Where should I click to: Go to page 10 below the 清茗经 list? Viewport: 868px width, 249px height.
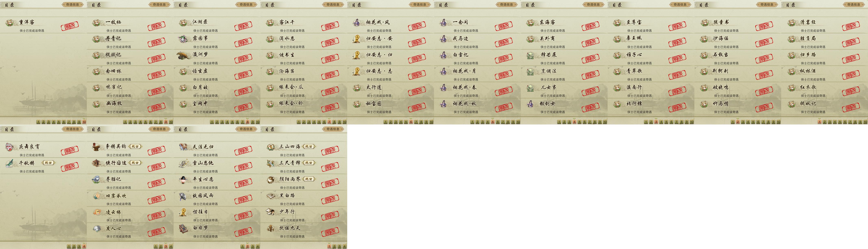(865, 122)
